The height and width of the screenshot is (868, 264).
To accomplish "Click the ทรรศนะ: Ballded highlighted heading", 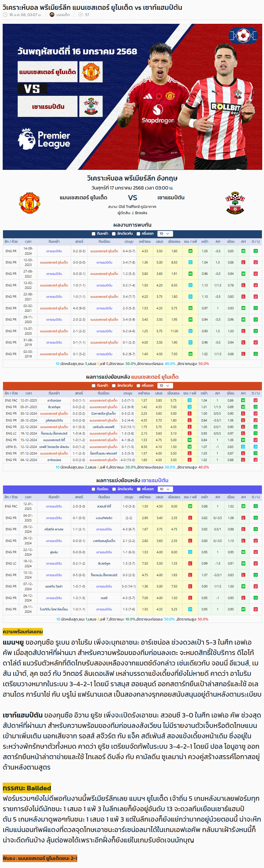I will pyautogui.click(x=27, y=788).
